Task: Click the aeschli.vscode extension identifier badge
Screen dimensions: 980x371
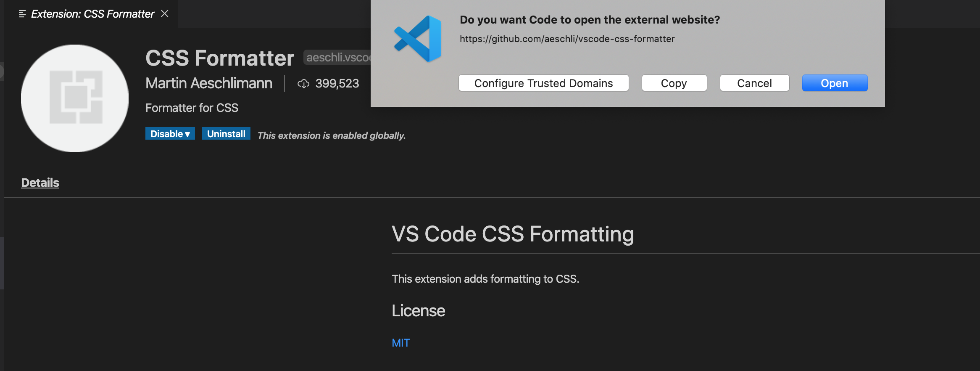Action: 337,57
